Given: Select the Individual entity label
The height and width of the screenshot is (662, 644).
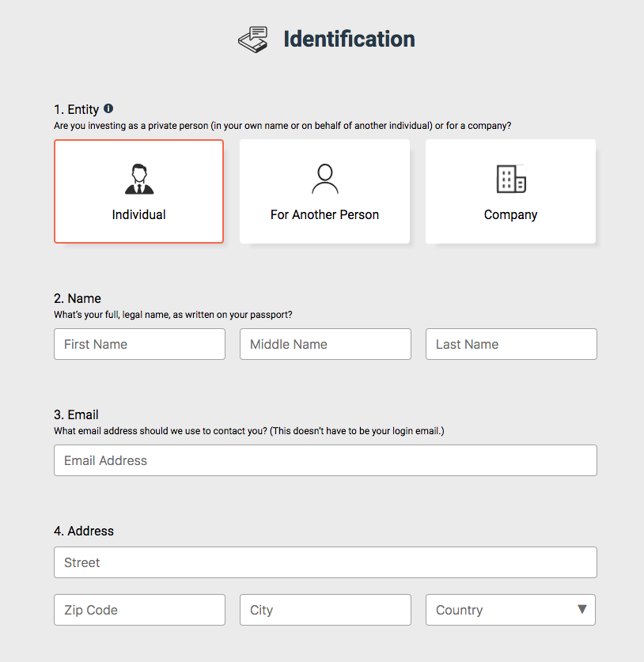Looking at the screenshot, I should point(138,214).
